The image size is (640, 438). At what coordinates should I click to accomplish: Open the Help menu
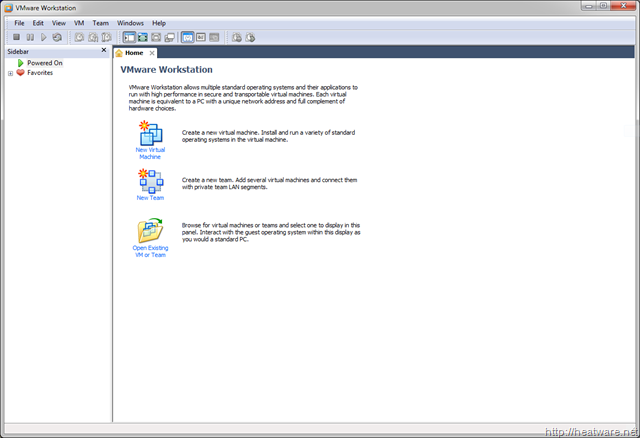[159, 22]
